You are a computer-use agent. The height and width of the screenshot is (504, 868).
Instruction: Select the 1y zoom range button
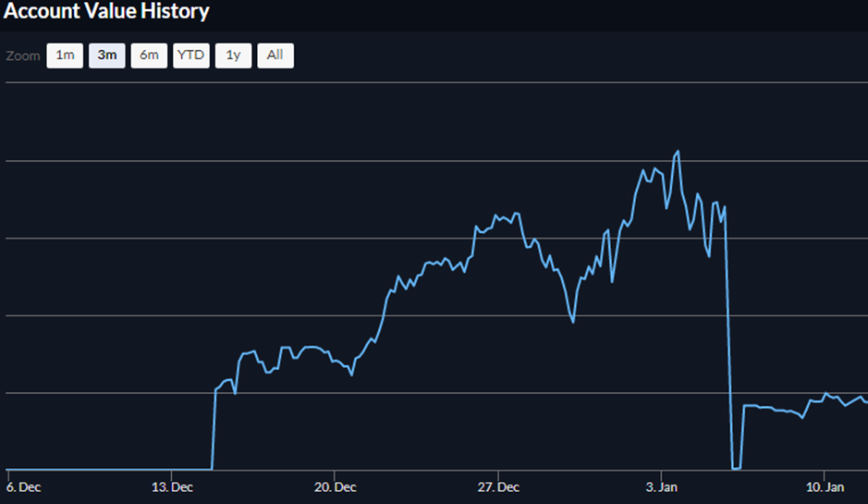233,55
